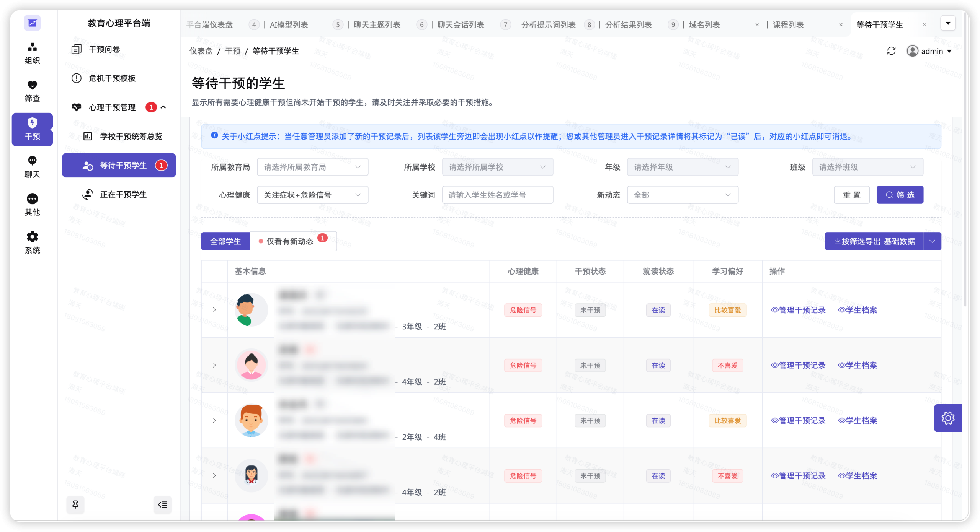Expand the first 4年级 2班 student row
This screenshot has height=532, width=980.
click(x=214, y=365)
